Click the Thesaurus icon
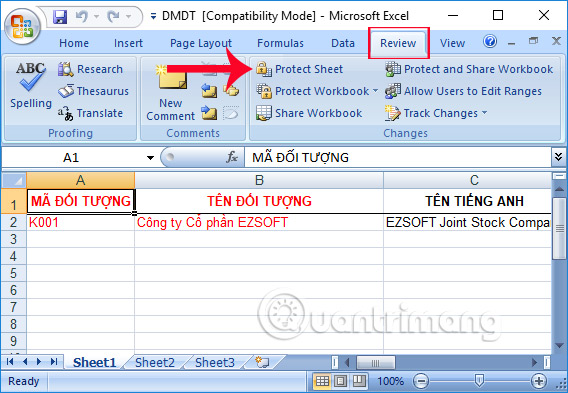 pos(66,91)
